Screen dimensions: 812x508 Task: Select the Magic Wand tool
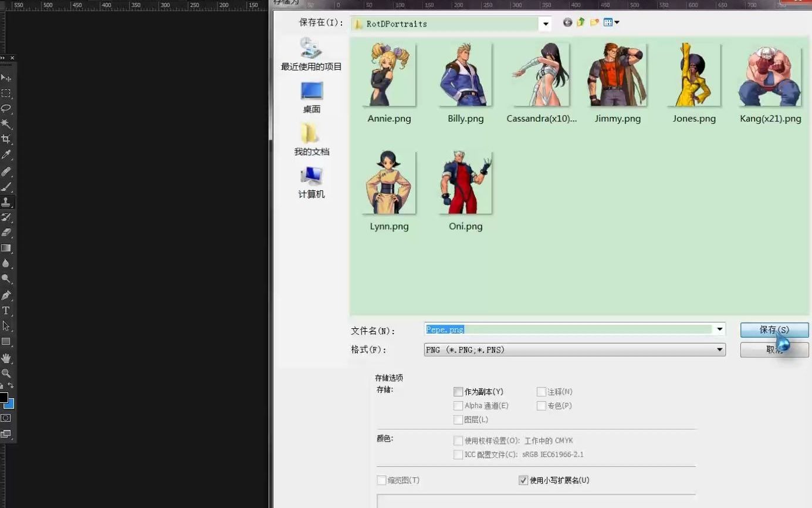[6, 124]
